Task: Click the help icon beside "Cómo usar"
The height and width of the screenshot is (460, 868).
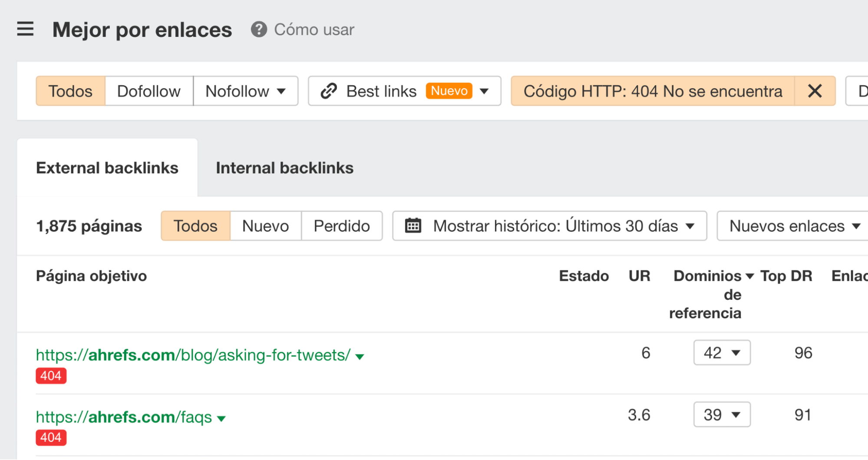Action: click(x=258, y=30)
